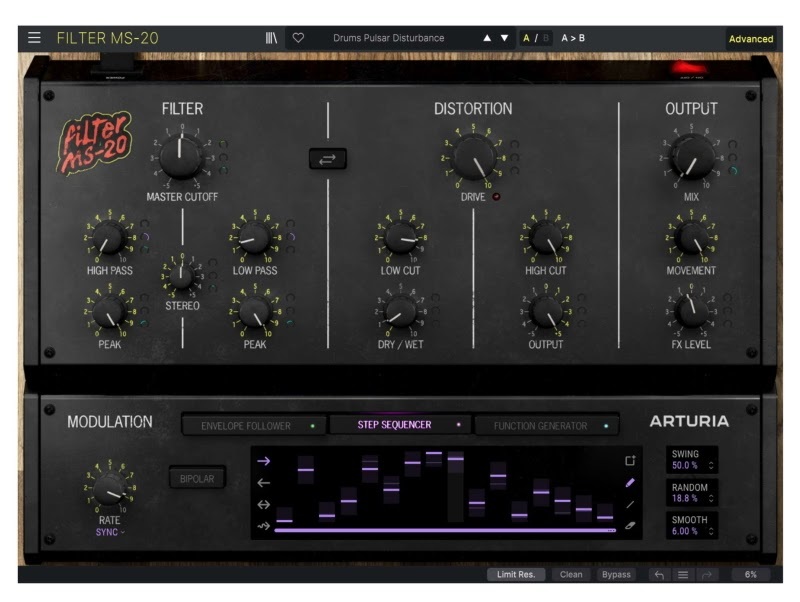The image size is (800, 602).
Task: Select the pencil draw tool
Action: coord(630,483)
